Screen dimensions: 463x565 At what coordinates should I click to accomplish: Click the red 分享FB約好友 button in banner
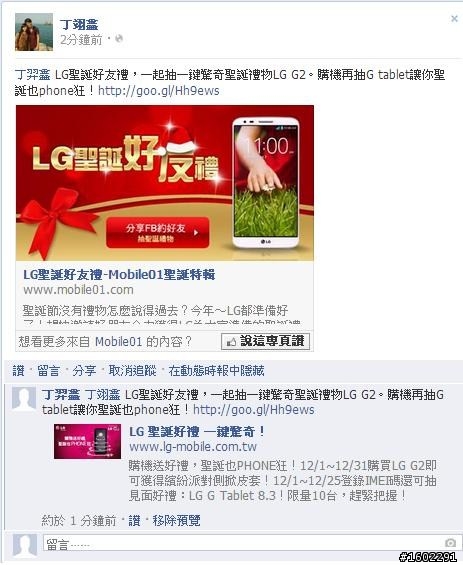[x=157, y=232]
